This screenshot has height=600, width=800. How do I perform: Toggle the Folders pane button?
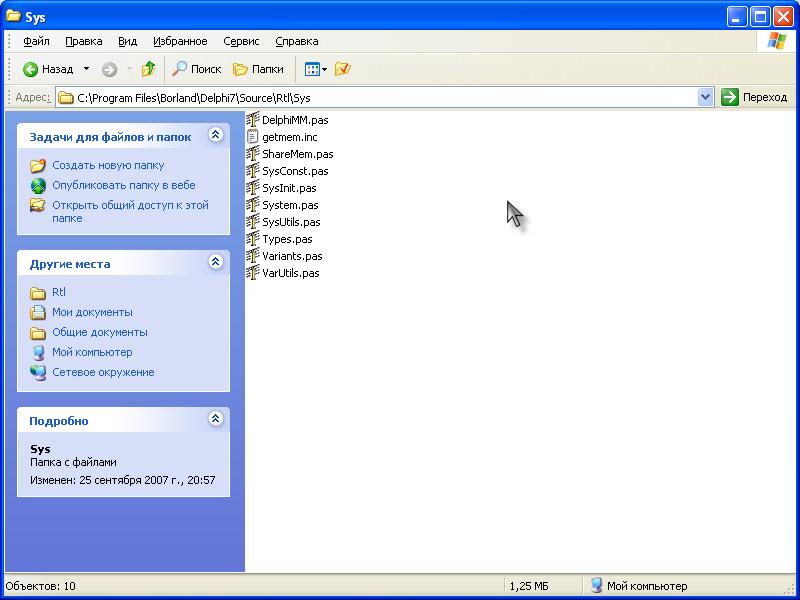click(x=258, y=69)
